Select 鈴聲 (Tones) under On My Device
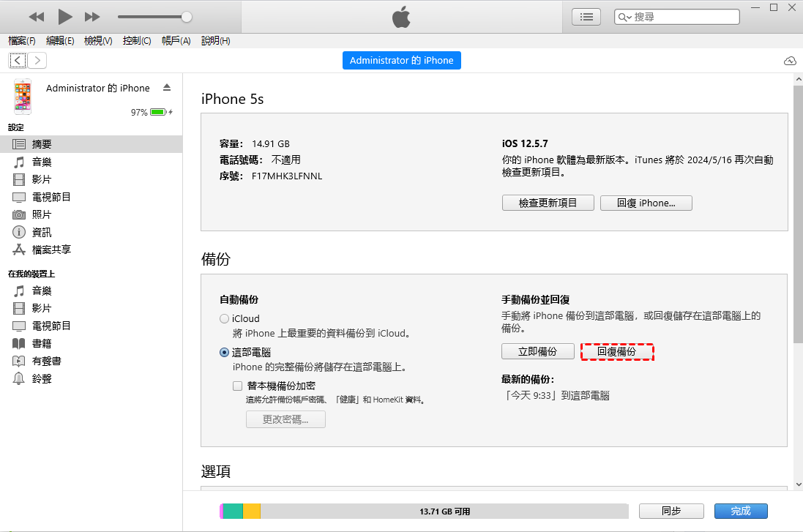Screen dimensions: 803x532 42,378
